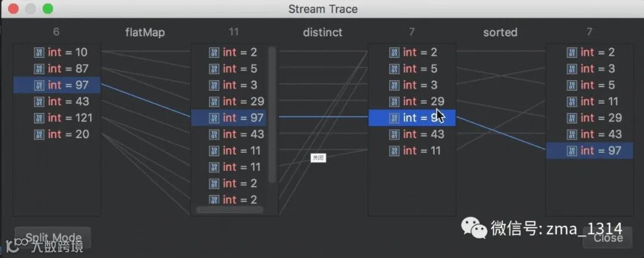Click the distinct operation label
The width and height of the screenshot is (644, 258).
click(x=323, y=32)
